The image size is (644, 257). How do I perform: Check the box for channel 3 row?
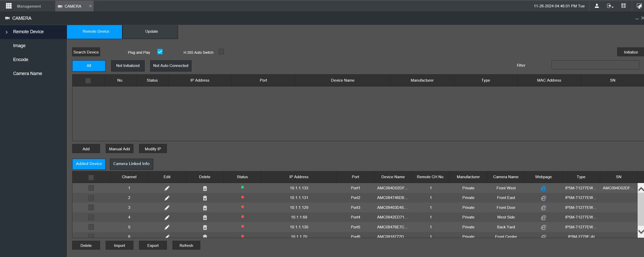pyautogui.click(x=91, y=207)
